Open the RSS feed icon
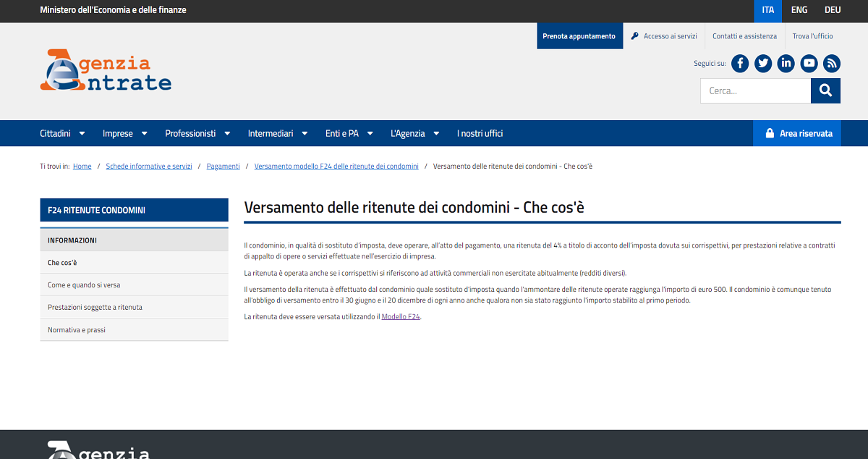 (x=832, y=63)
